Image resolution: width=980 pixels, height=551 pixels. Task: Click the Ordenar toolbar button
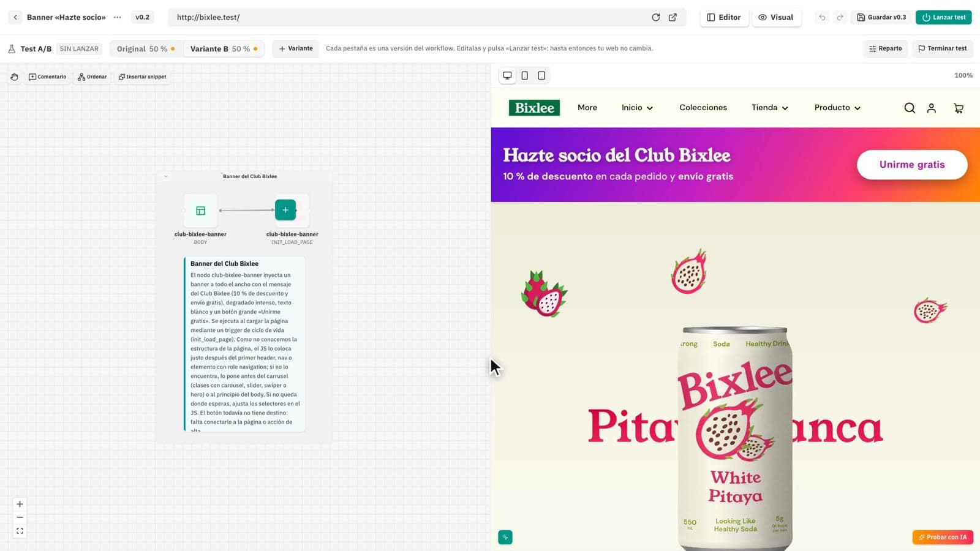(x=92, y=77)
